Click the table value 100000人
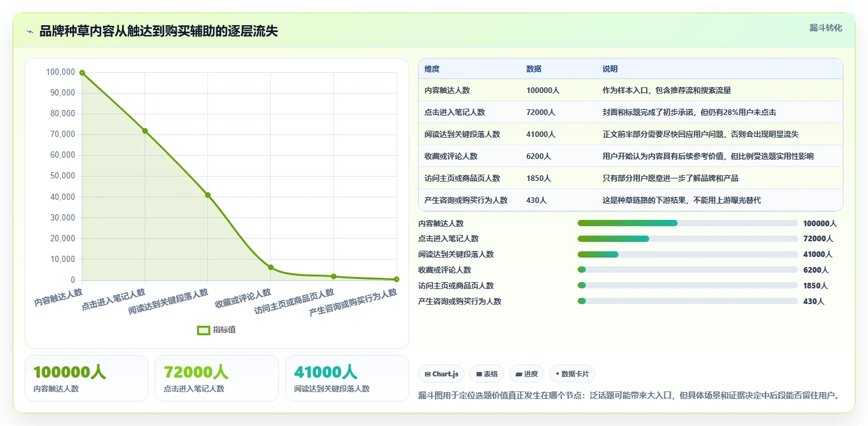The width and height of the screenshot is (868, 426). click(543, 90)
